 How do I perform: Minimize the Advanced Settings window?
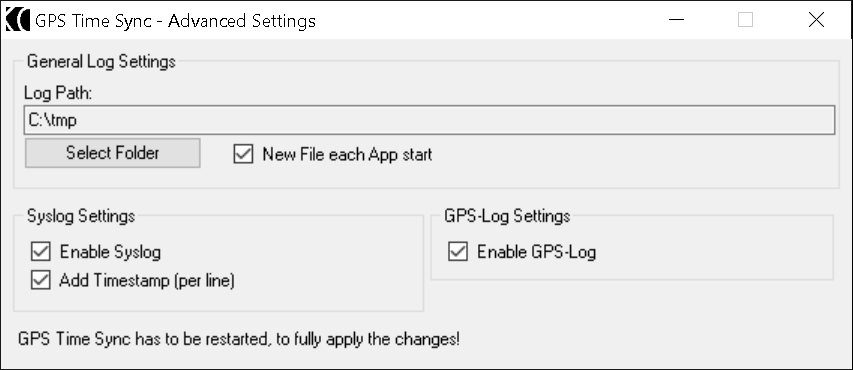point(676,20)
